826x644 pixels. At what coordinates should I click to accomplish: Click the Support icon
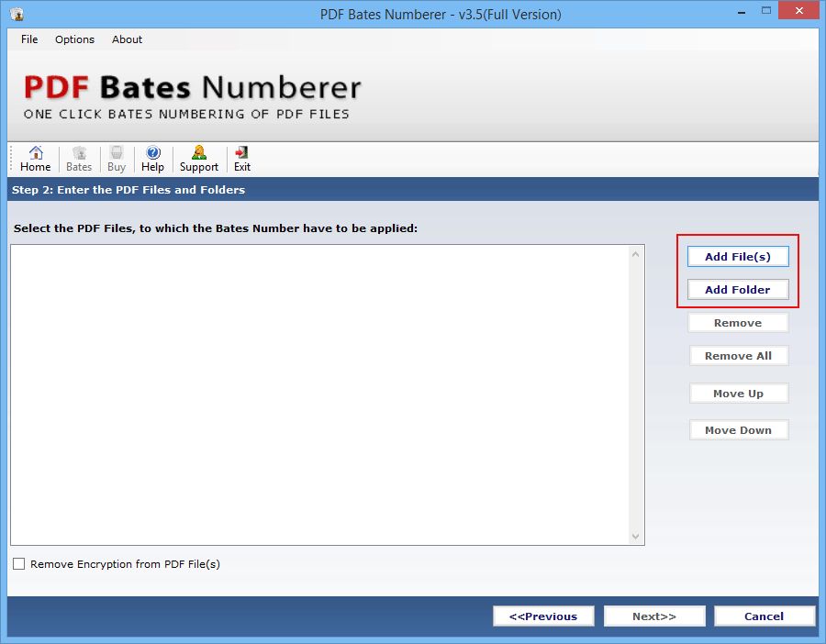pos(198,158)
